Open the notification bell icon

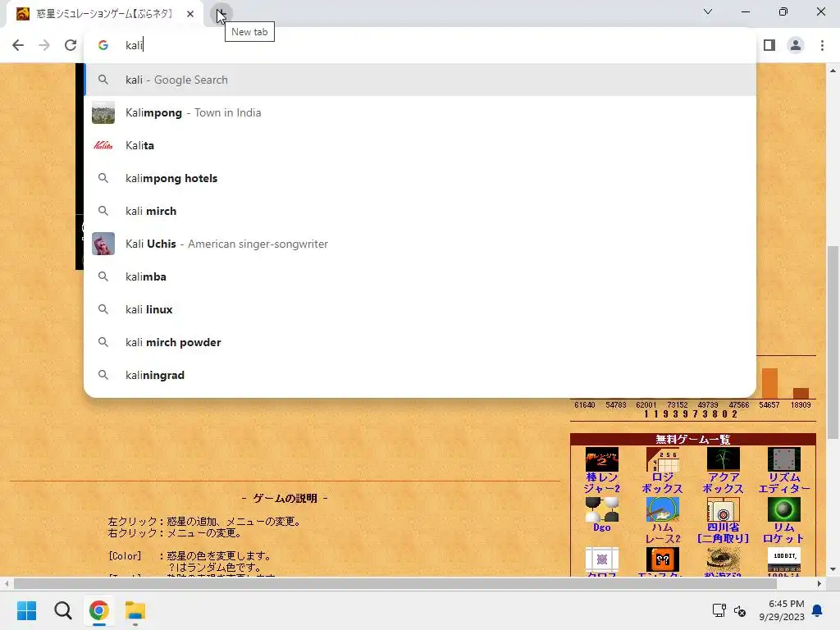(x=818, y=610)
